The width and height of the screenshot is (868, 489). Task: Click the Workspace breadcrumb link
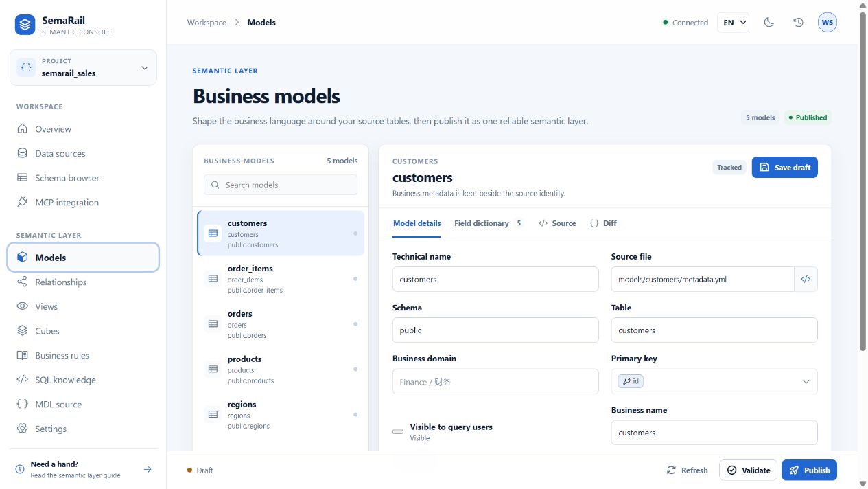coord(207,23)
